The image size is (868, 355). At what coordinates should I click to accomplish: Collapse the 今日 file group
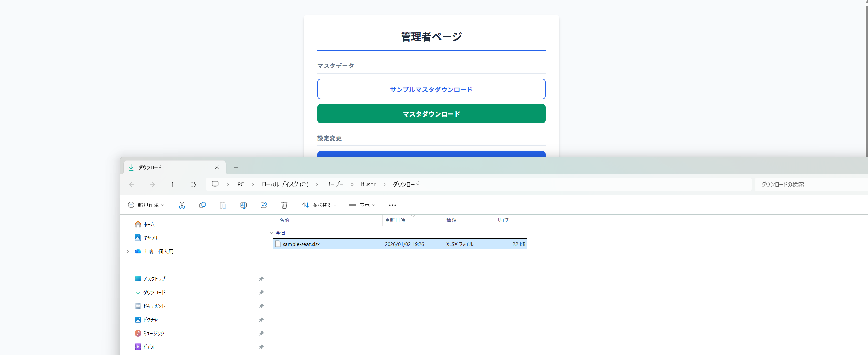point(271,233)
